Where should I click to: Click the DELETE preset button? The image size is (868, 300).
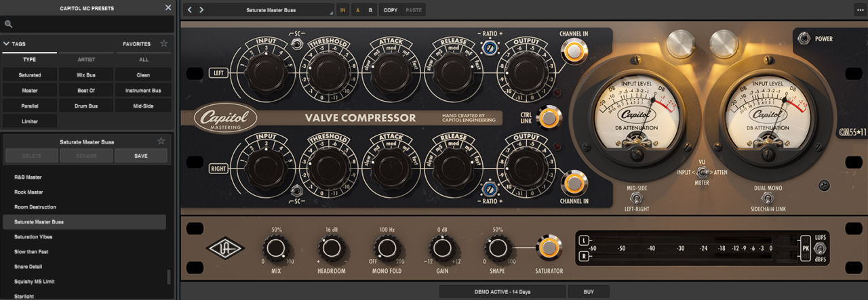[x=32, y=156]
